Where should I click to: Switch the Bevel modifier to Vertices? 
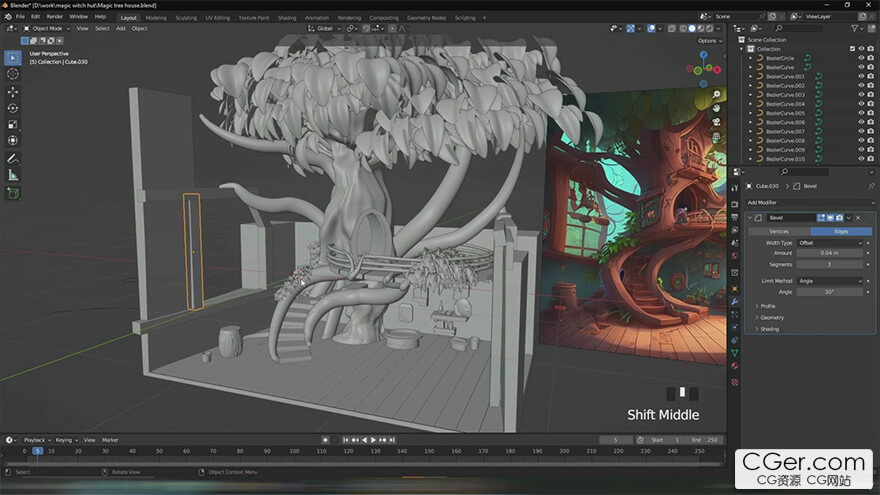coord(778,231)
